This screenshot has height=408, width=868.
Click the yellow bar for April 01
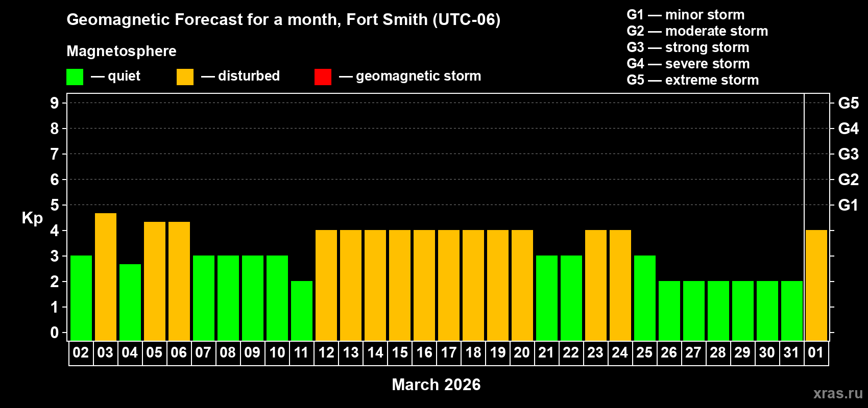click(x=816, y=285)
